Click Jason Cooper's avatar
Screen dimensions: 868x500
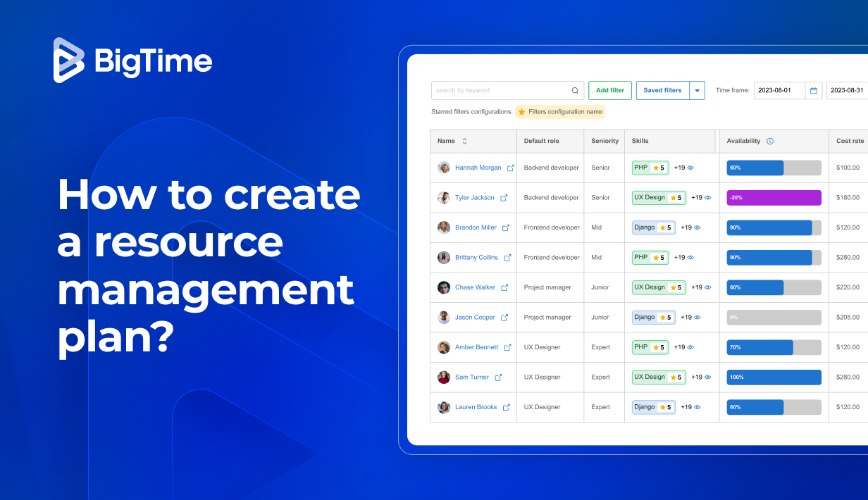pos(444,318)
